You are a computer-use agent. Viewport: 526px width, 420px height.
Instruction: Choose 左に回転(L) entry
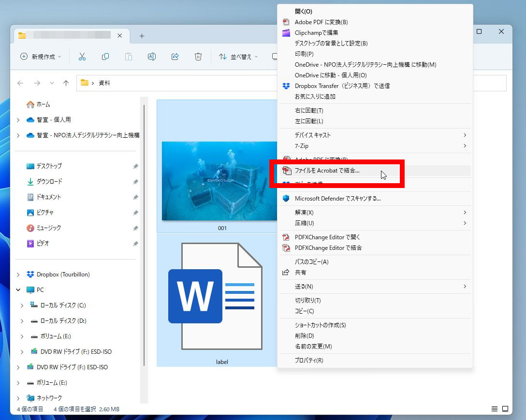click(x=375, y=121)
